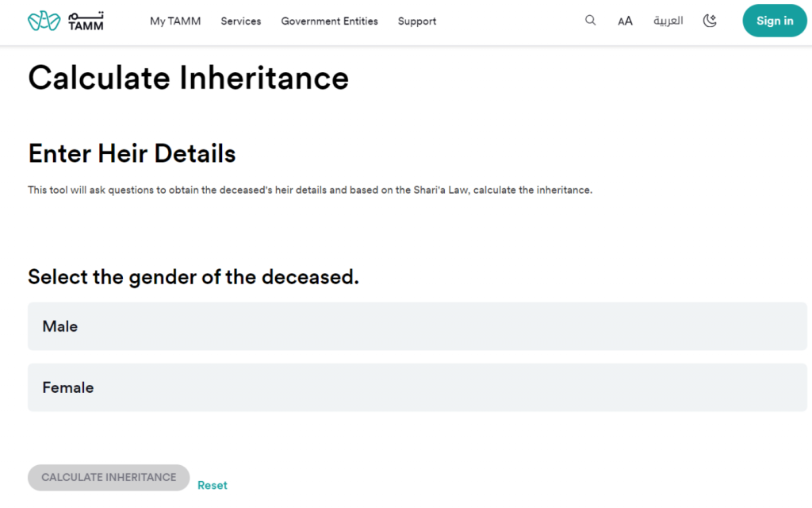The width and height of the screenshot is (812, 508).
Task: Sign in to your TAMM account
Action: (774, 21)
